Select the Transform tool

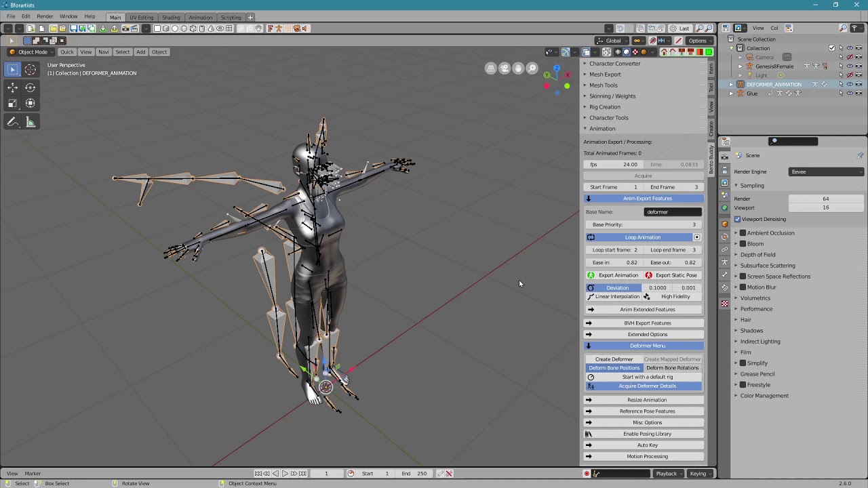(31, 103)
